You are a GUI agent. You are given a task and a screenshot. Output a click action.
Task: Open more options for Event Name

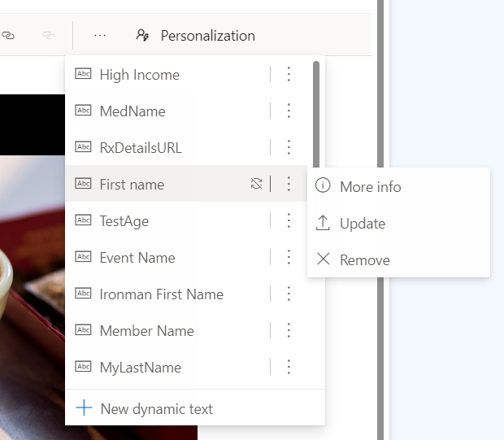(289, 258)
